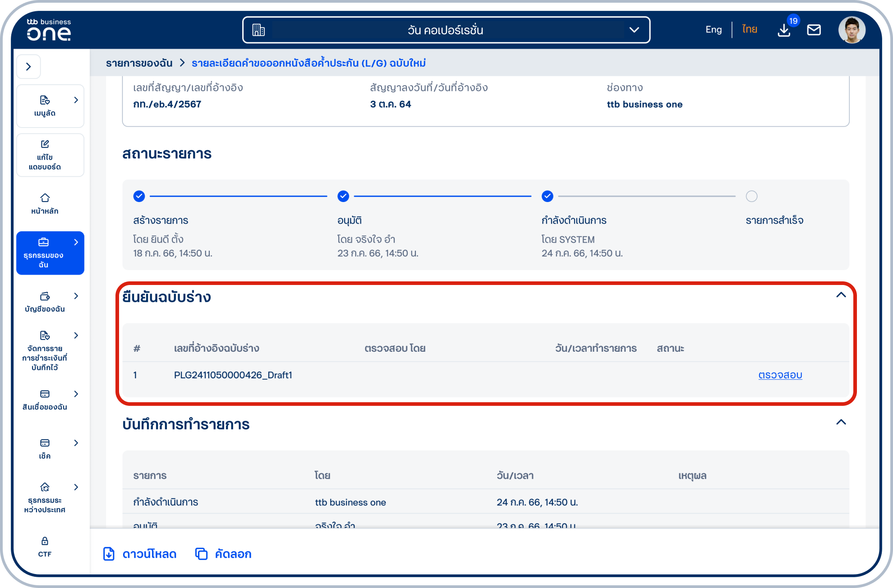Collapse the ยืนยันฉบับร่าง section
The image size is (893, 588).
(x=841, y=295)
